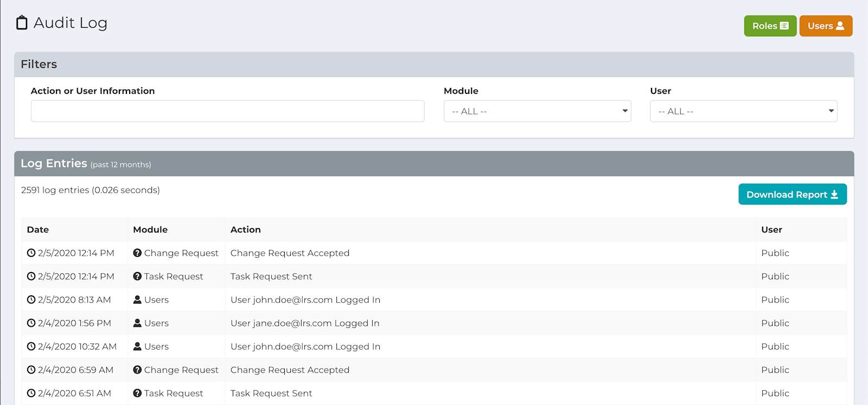Click user icon in the 8:13 AM Users row
Screen dimensions: 868x405
point(137,300)
